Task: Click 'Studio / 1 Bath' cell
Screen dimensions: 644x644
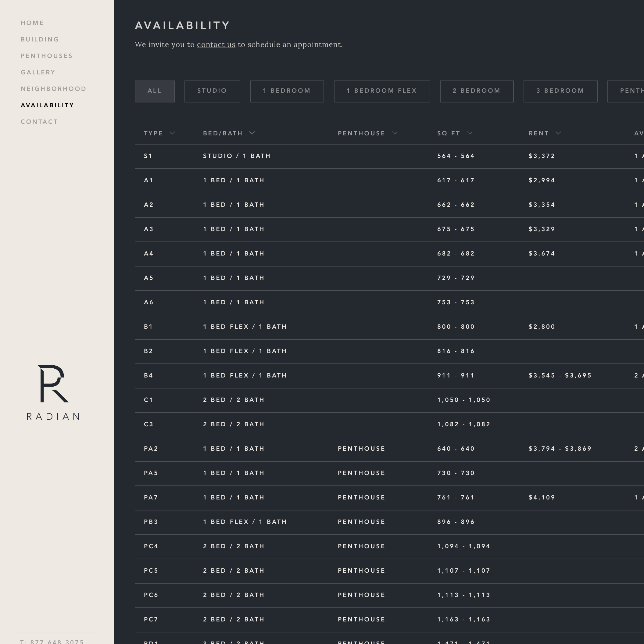Action: [x=237, y=156]
